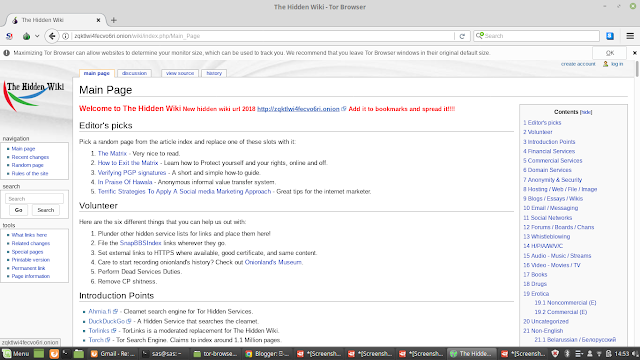Open the browser hamburger menu
This screenshot has height=360, width=640.
pos(630,36)
